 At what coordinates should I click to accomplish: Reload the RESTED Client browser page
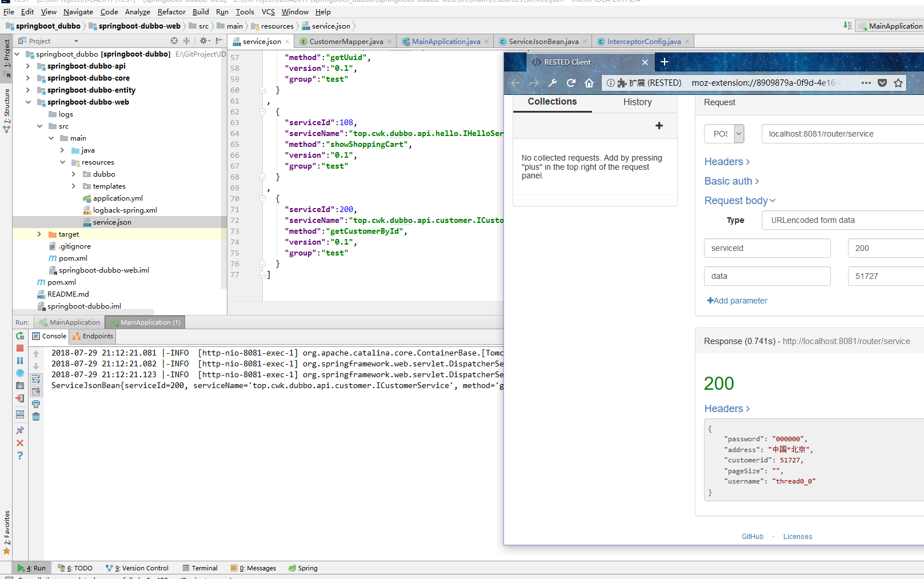pos(571,83)
